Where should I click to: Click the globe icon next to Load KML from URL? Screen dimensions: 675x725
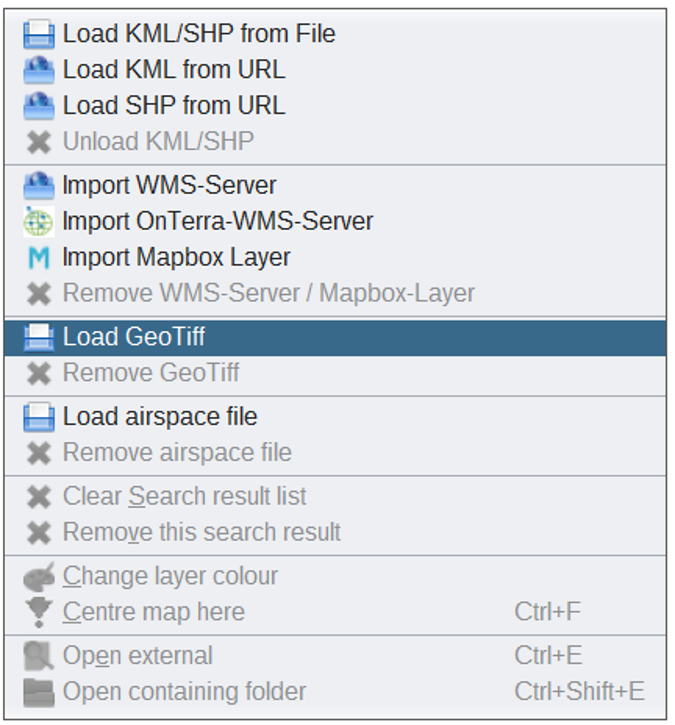[39, 70]
